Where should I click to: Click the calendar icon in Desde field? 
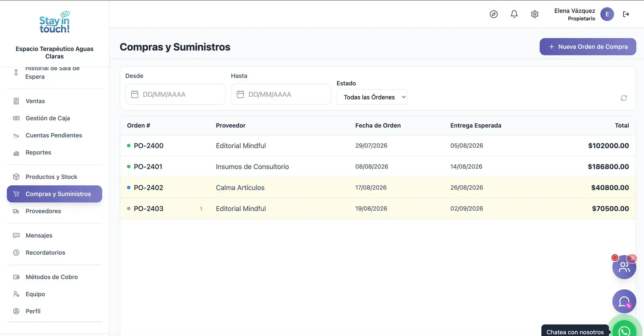click(135, 94)
